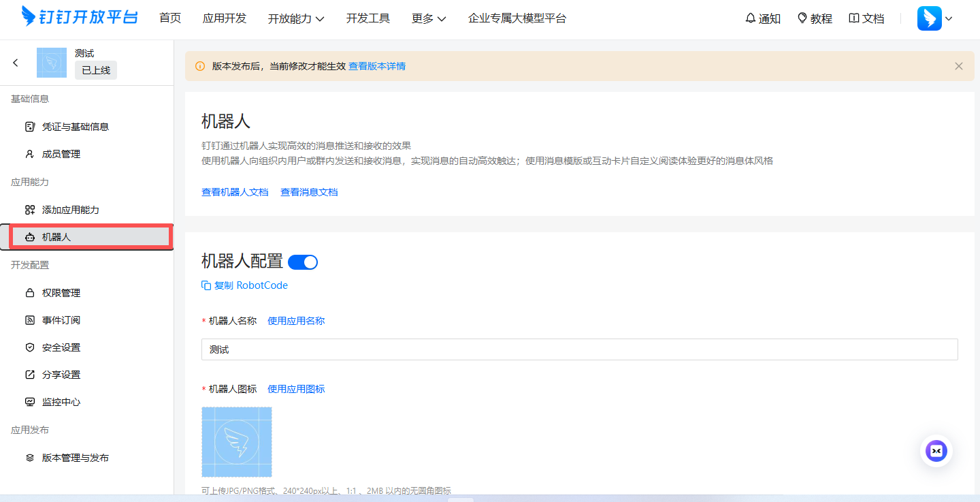Click the 事件订阅 event subscription icon
Image resolution: width=980 pixels, height=502 pixels.
tap(29, 319)
